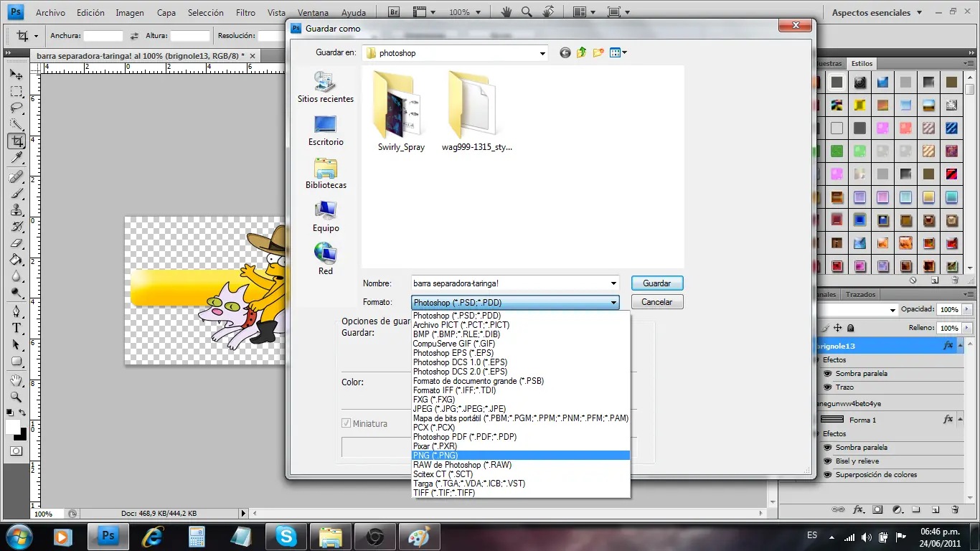The height and width of the screenshot is (551, 980).
Task: Select the Brush tool
Action: [16, 193]
